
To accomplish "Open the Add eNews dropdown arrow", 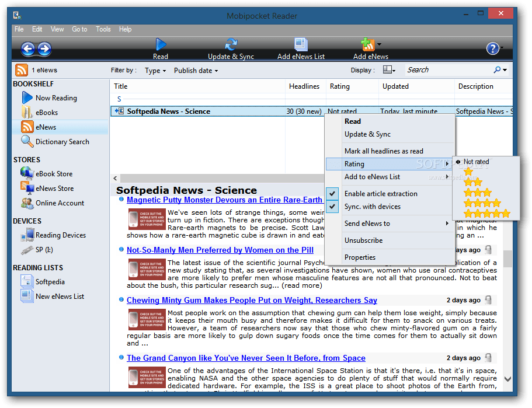I will [x=380, y=44].
